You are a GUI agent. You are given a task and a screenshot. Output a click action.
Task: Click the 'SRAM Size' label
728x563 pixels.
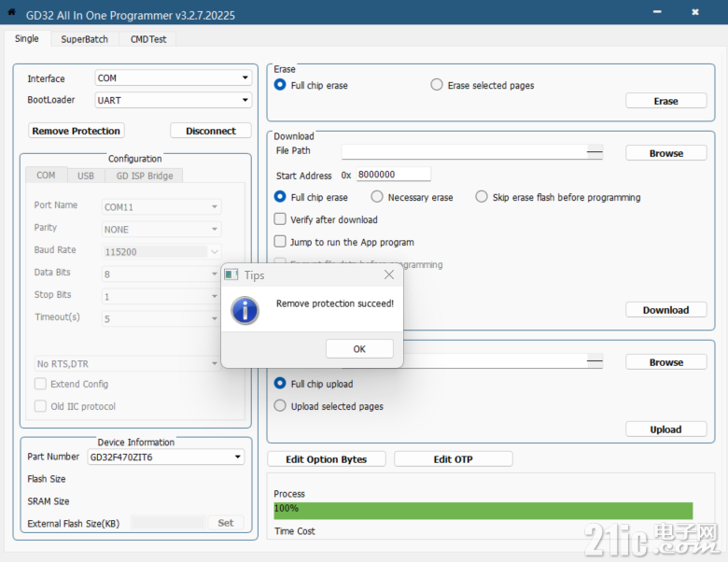49,501
